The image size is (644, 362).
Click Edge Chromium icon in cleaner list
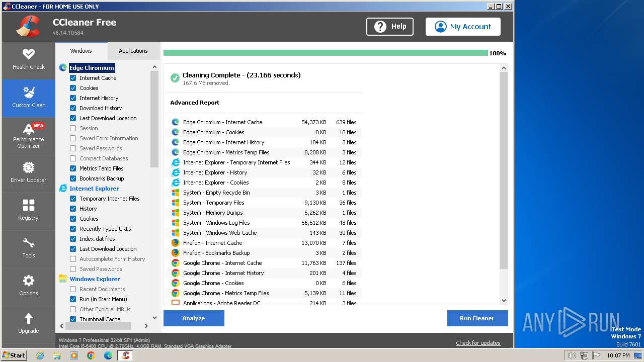coord(63,68)
